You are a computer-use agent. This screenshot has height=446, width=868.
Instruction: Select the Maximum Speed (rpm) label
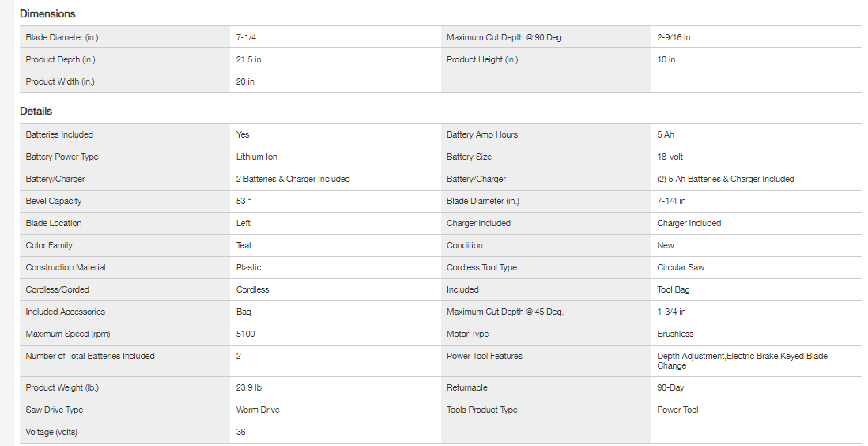pos(69,334)
